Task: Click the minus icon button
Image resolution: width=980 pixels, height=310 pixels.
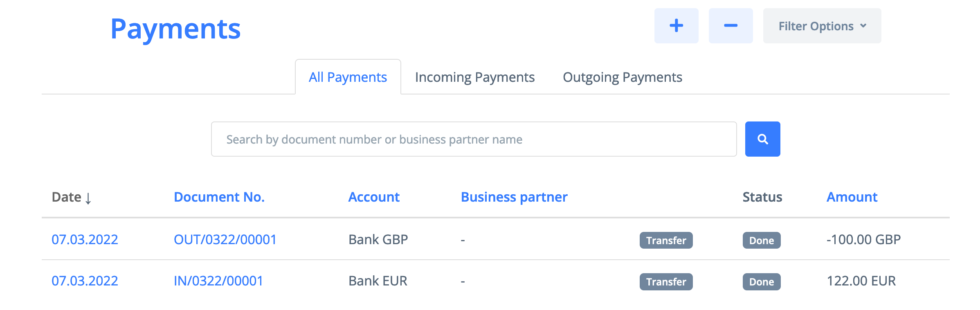Action: coord(731,26)
